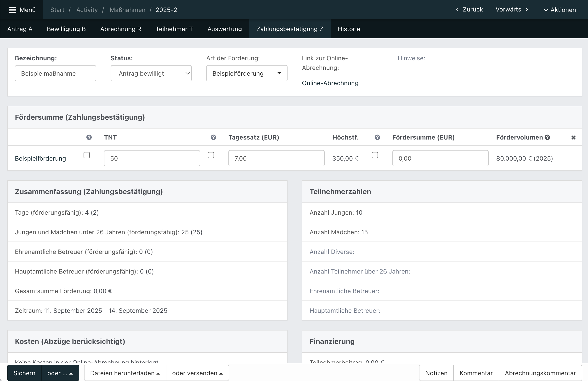Navigate Zurück to previous record
The image size is (588, 381).
[x=469, y=9]
